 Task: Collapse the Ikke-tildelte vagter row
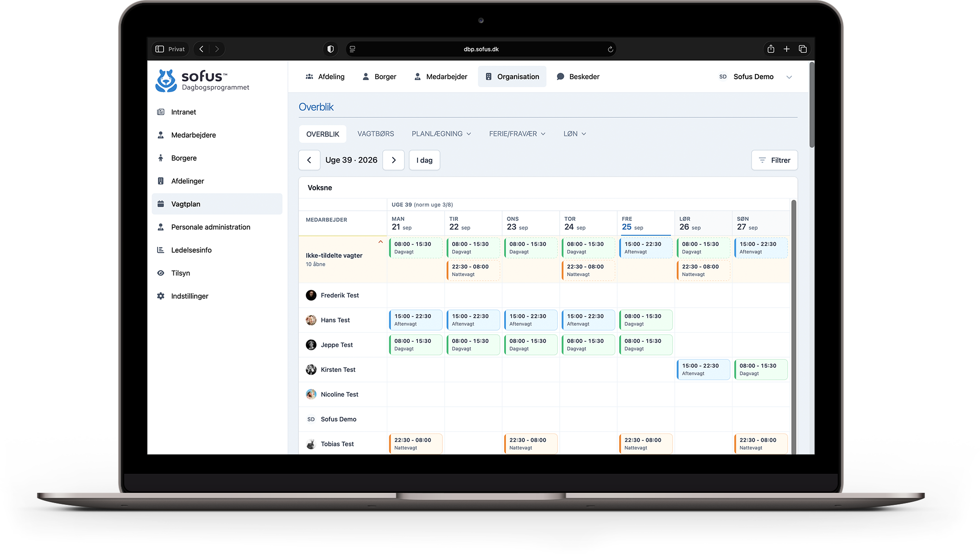point(380,242)
